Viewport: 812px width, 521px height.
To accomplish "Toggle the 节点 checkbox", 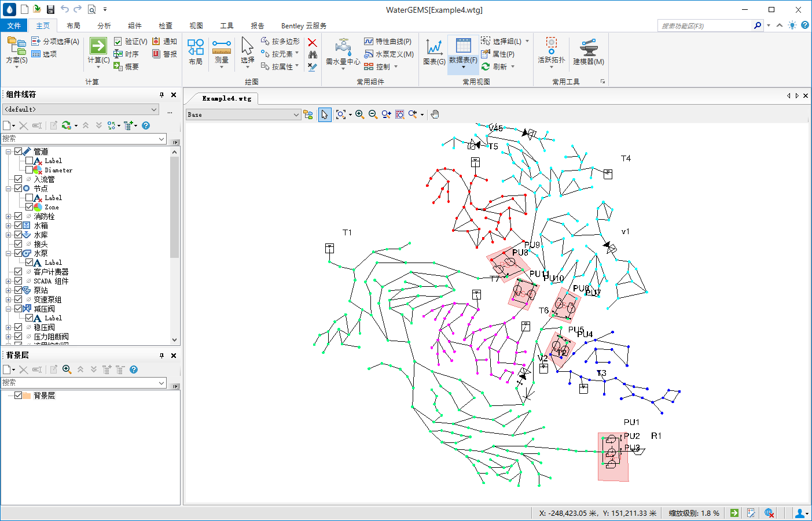I will 19,189.
